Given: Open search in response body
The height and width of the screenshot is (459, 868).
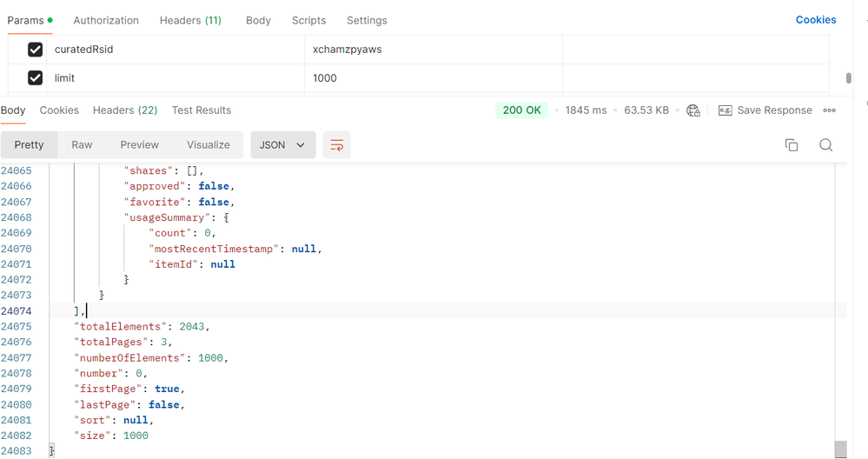Looking at the screenshot, I should (825, 145).
